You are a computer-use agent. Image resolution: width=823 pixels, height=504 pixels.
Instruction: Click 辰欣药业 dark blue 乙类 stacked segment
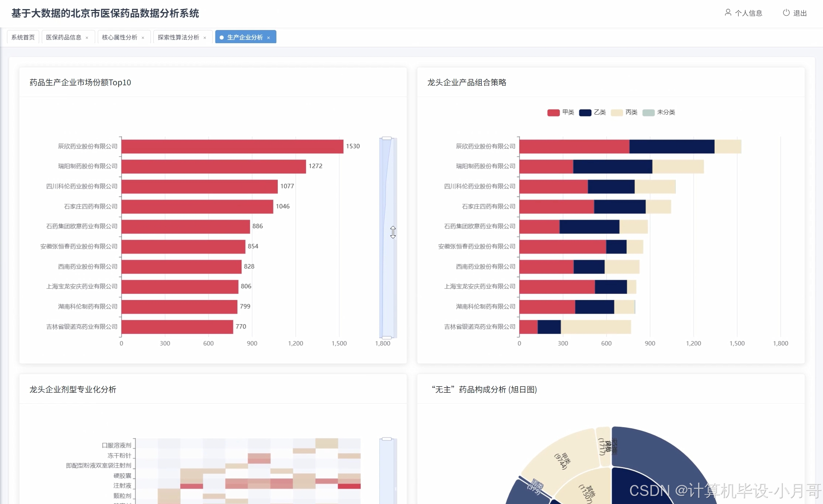point(672,146)
